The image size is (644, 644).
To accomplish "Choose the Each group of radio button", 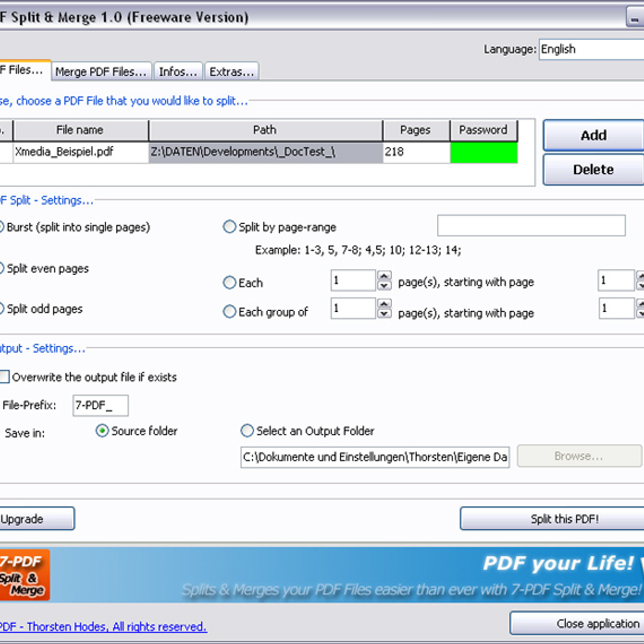I will point(229,311).
